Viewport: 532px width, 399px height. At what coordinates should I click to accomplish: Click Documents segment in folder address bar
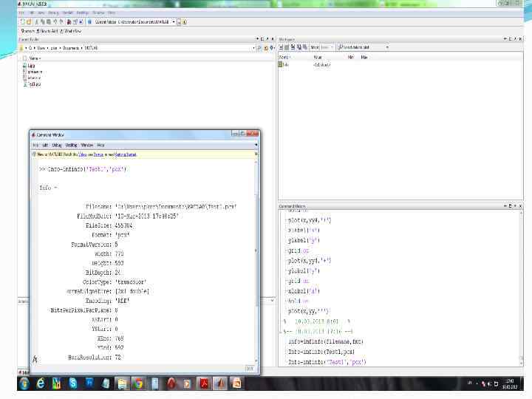[x=71, y=48]
